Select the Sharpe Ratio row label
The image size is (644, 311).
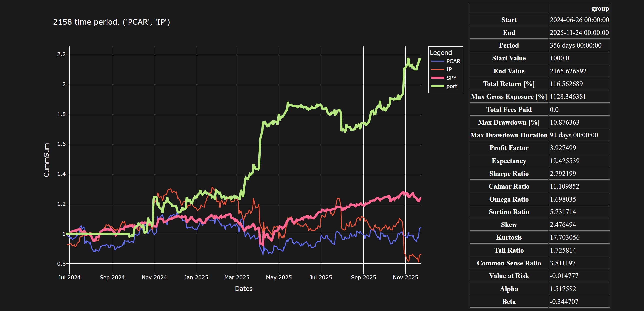(509, 174)
